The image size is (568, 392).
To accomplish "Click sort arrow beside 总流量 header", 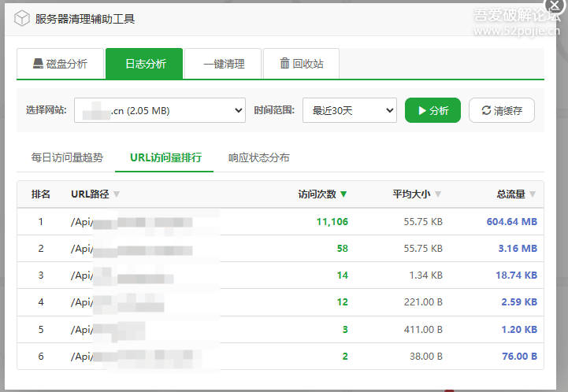I will (x=533, y=194).
